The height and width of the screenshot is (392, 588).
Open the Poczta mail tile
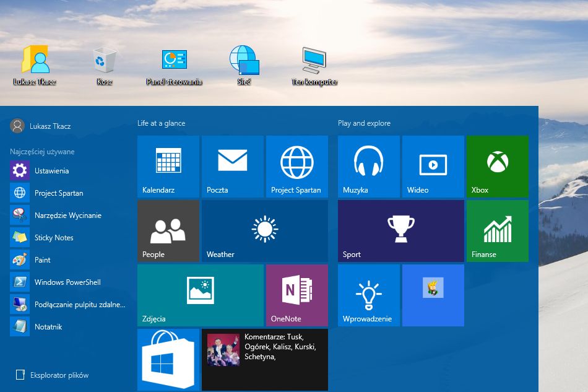(233, 167)
